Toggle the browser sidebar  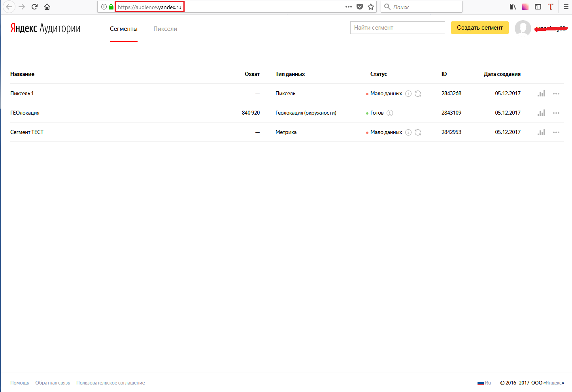point(538,7)
